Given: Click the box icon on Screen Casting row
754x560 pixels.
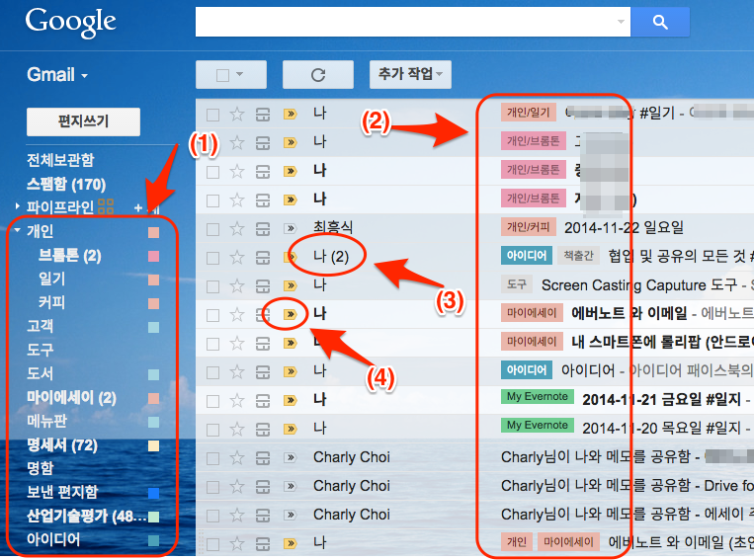Looking at the screenshot, I should click(x=263, y=285).
